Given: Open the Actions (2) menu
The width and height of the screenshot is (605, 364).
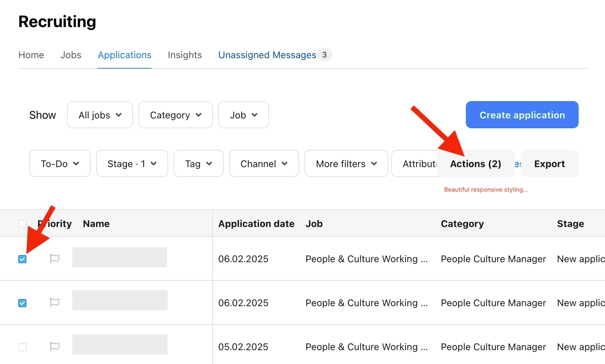Looking at the screenshot, I should coord(475,164).
